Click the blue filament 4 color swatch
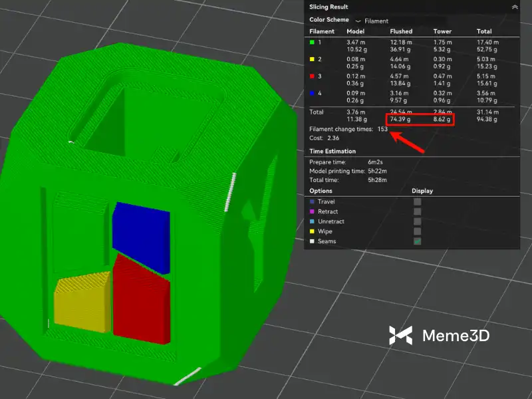 point(313,93)
